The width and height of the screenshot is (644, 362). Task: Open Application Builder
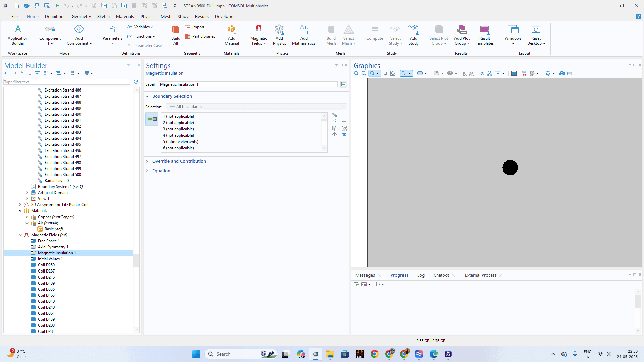click(18, 35)
